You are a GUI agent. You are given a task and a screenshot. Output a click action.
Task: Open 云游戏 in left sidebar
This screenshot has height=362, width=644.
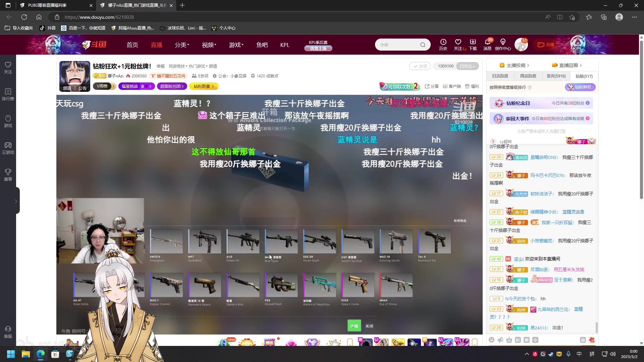click(x=8, y=148)
